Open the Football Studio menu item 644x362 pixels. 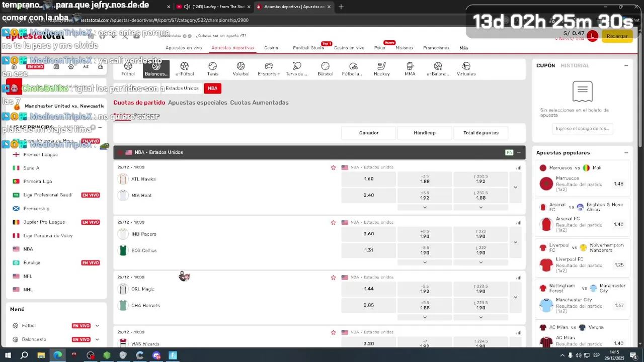[x=308, y=48]
